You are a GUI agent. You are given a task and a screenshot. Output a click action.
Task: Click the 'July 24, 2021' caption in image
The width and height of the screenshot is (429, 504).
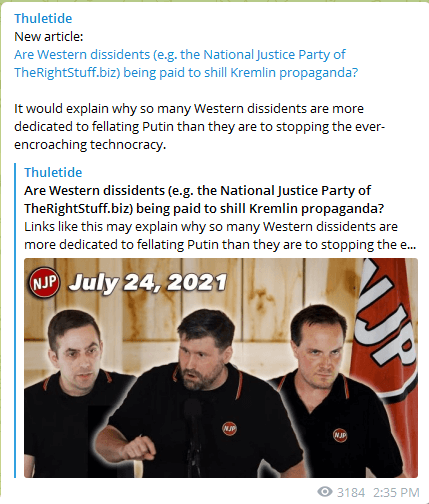point(148,283)
